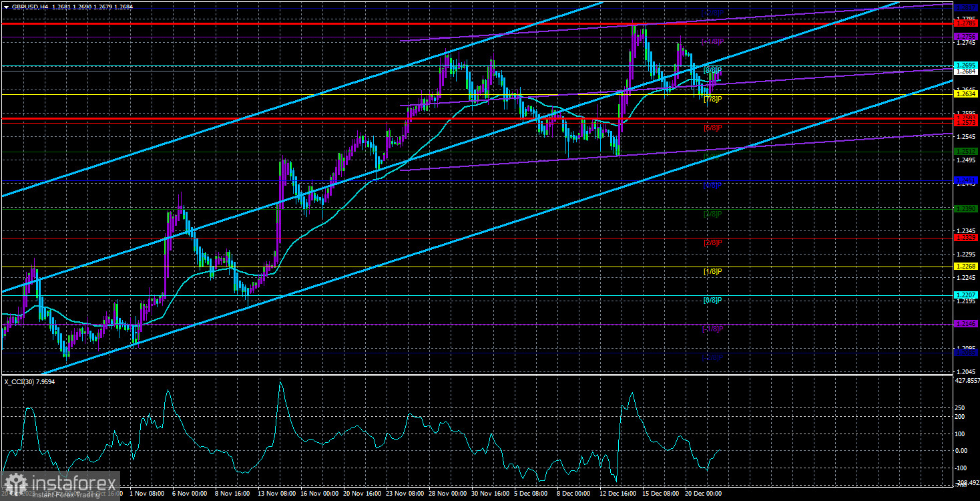Click the red 1.2573 price level tag

966,123
